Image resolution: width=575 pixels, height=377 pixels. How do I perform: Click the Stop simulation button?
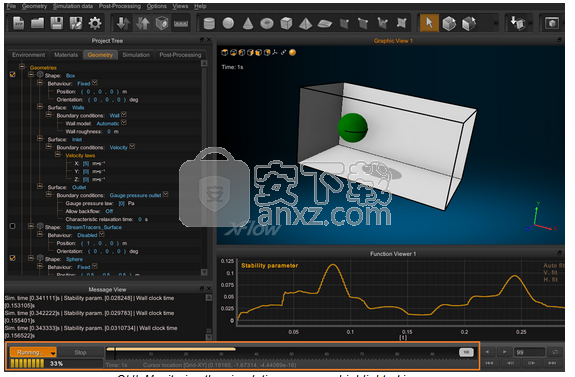80,352
